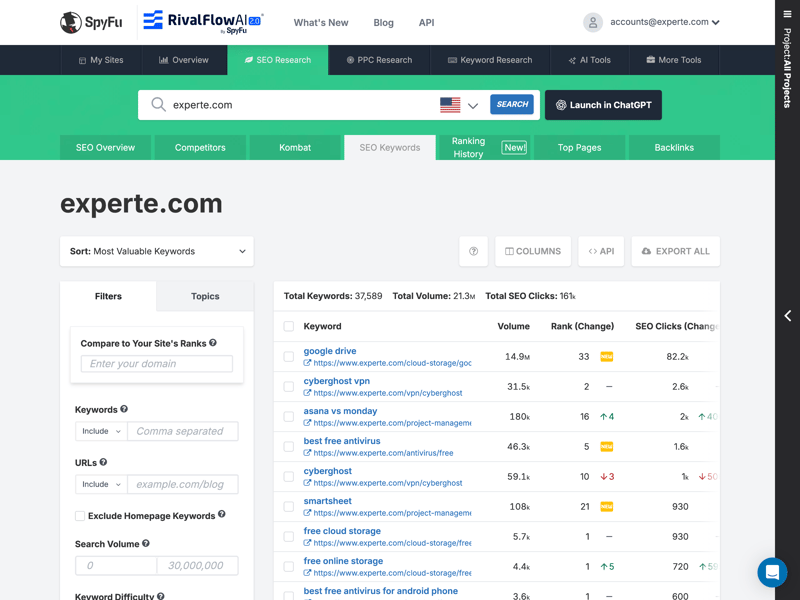This screenshot has width=800, height=600.
Task: Switch to the Topics tab
Action: (x=205, y=296)
